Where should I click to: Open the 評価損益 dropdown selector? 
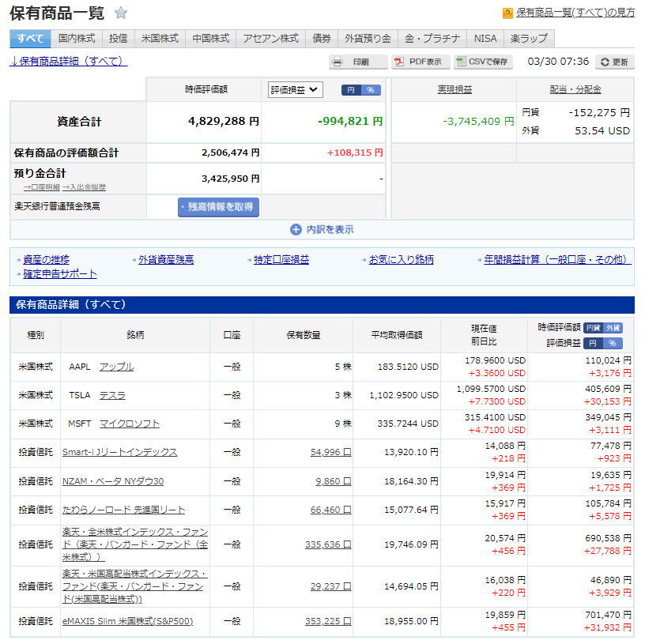tap(295, 90)
